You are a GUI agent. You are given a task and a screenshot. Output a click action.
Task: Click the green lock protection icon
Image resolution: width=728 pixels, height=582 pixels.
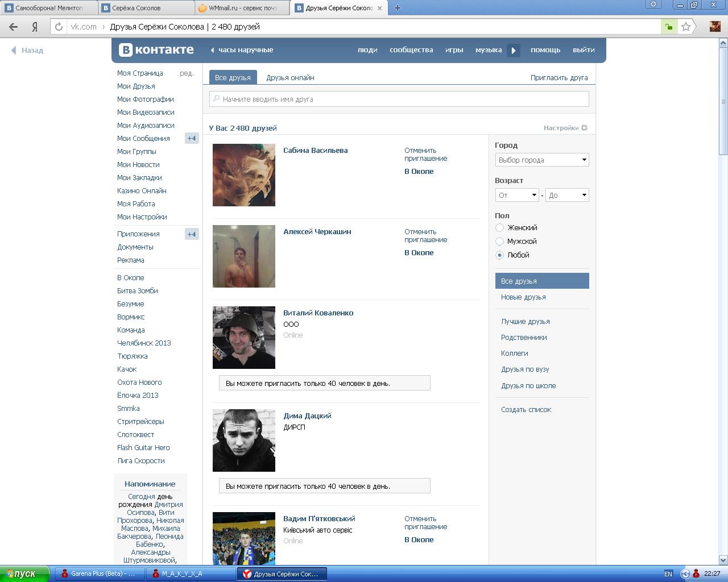[669, 27]
